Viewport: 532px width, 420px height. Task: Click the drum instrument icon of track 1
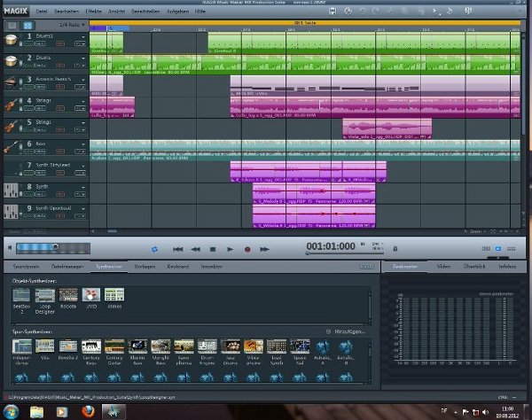(11, 40)
